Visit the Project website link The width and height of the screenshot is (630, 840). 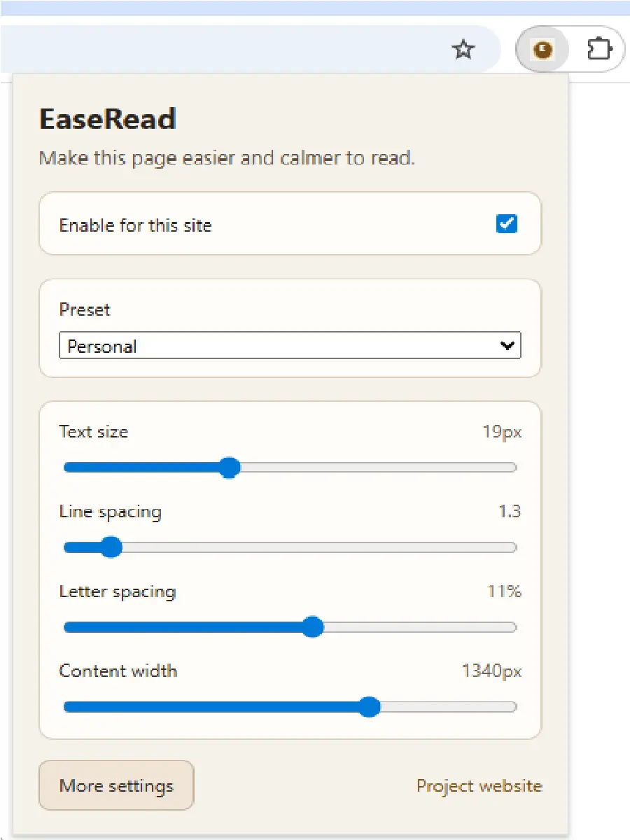pos(479,785)
